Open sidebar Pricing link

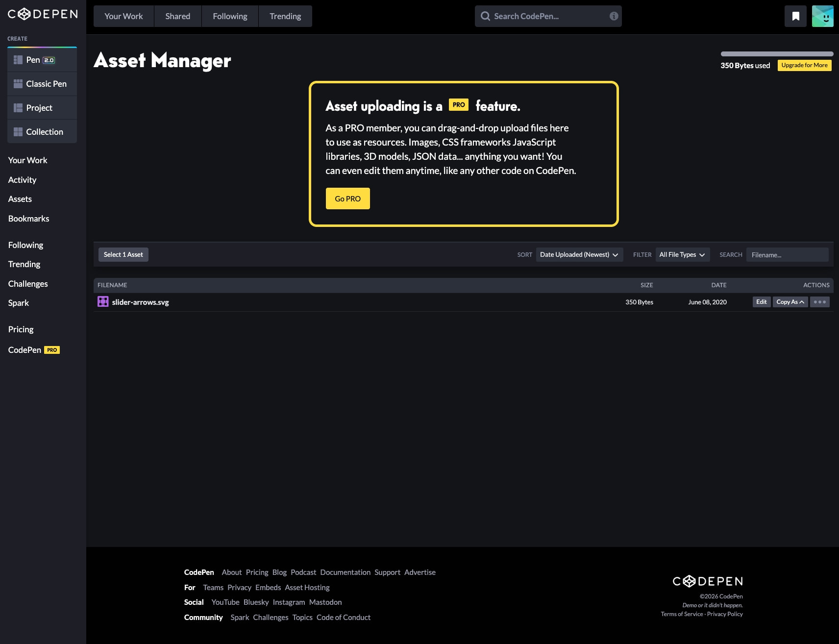point(21,329)
